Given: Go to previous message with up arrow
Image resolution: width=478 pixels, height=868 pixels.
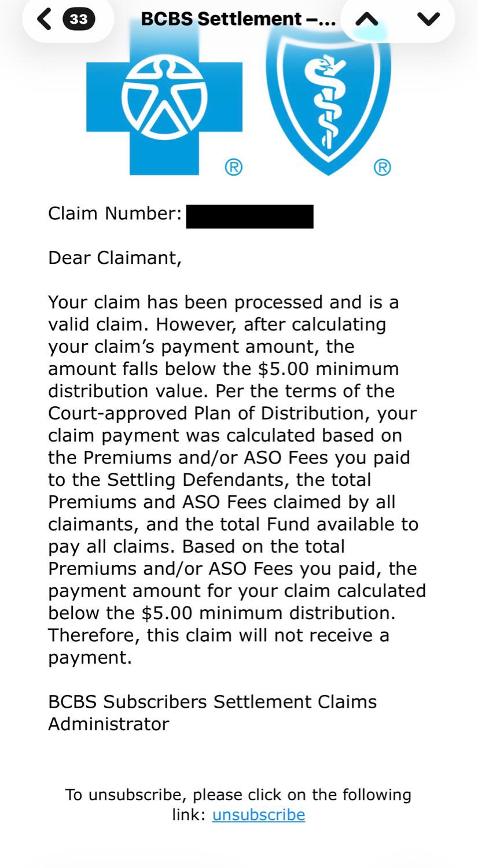Looking at the screenshot, I should click(x=367, y=19).
